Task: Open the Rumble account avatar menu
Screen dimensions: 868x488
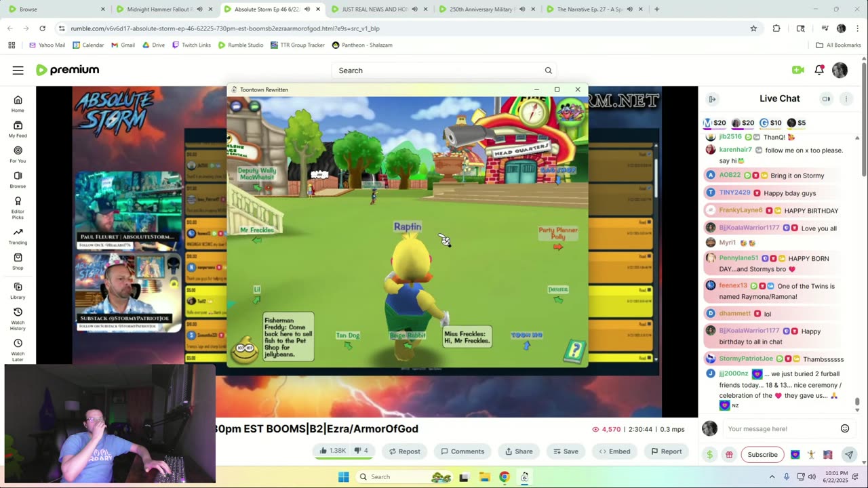Action: point(840,70)
